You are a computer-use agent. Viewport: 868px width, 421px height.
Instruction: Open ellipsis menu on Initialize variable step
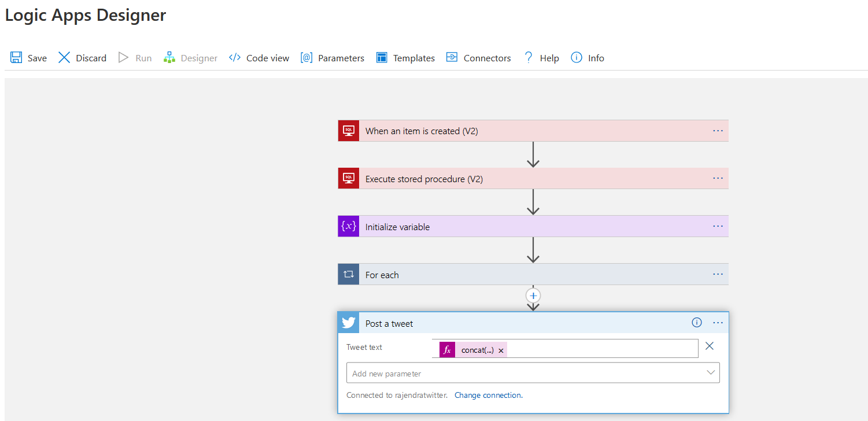coord(718,227)
